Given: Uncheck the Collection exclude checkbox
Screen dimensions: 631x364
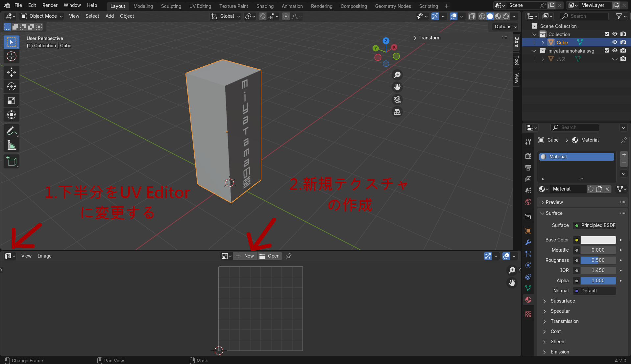Looking at the screenshot, I should pyautogui.click(x=607, y=34).
